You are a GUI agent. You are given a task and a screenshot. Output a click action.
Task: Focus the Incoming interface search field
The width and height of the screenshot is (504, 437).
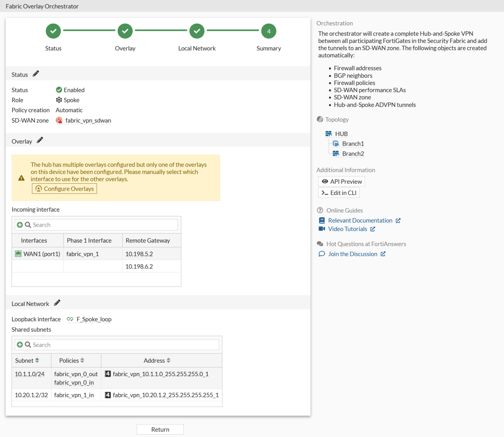pos(104,225)
